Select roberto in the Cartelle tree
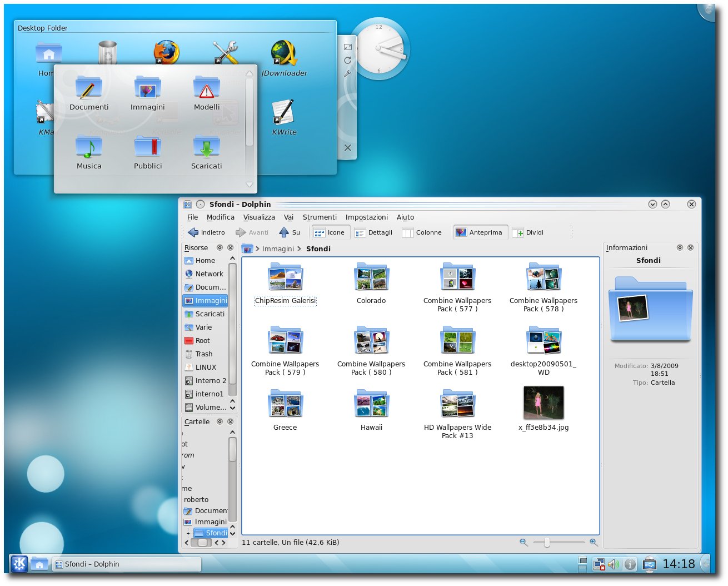 [196, 500]
